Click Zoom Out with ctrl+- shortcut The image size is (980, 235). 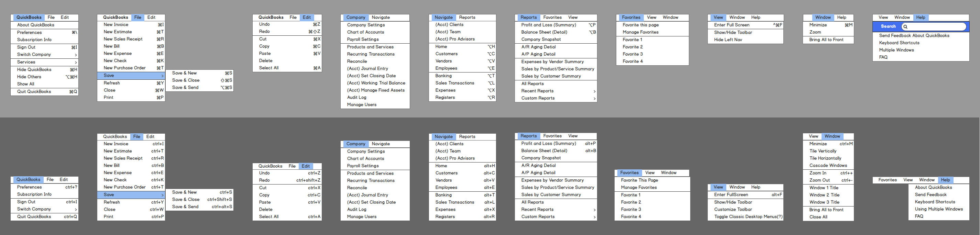828,181
